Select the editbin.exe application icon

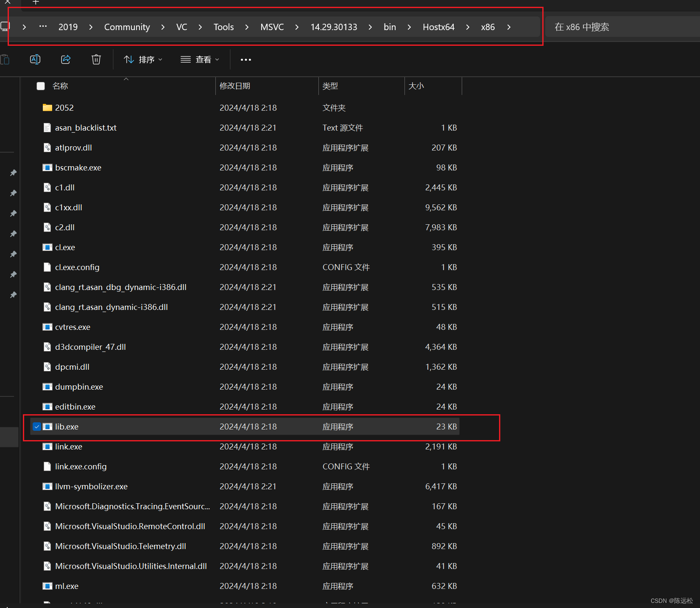pyautogui.click(x=47, y=407)
